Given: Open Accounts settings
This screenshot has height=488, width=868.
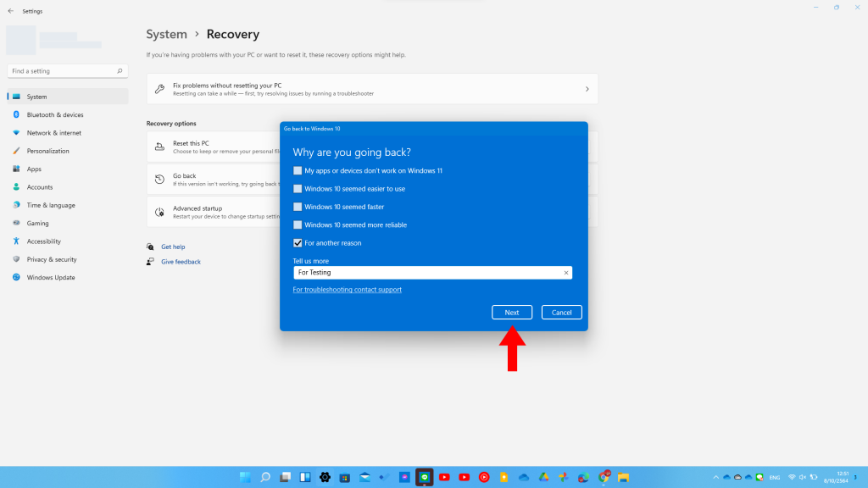Looking at the screenshot, I should click(x=68, y=187).
